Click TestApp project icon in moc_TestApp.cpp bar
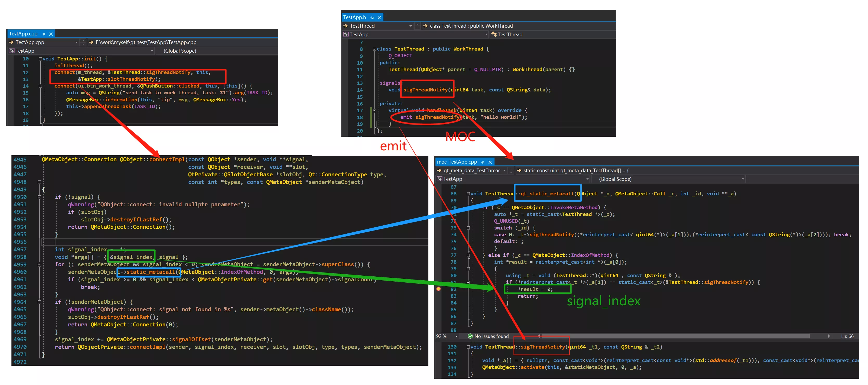Image resolution: width=868 pixels, height=385 pixels. 439,179
